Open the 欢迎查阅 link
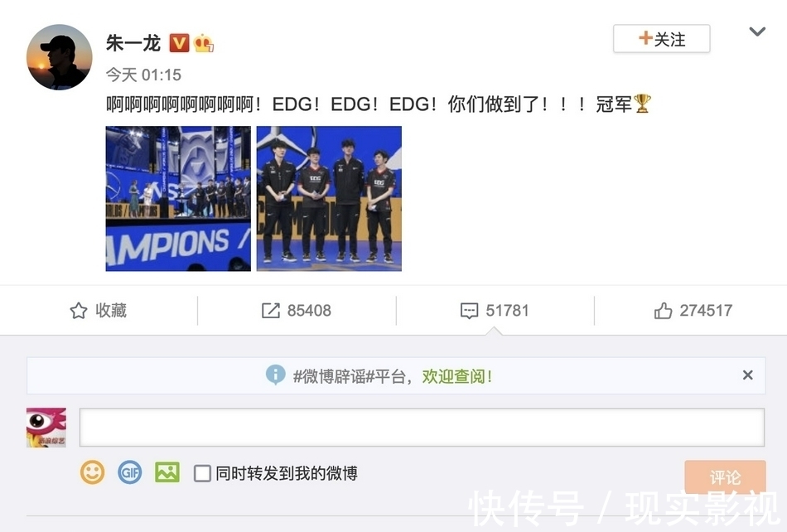This screenshot has width=787, height=532. (456, 376)
